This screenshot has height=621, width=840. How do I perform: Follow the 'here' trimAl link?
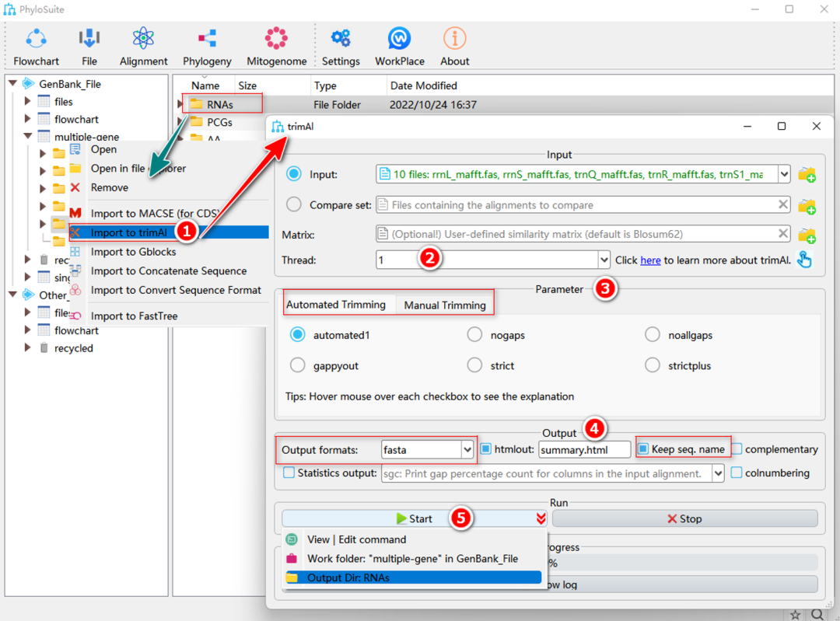[x=650, y=260]
